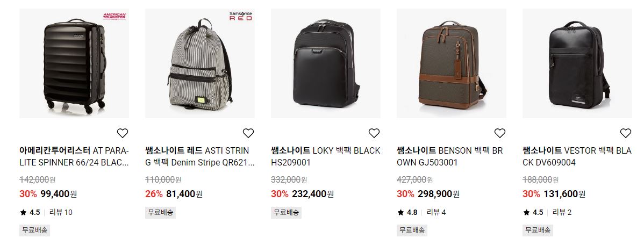Click 무료배송 badge under LOKY backpack
Screen dimensions: 644x245
(x=286, y=212)
